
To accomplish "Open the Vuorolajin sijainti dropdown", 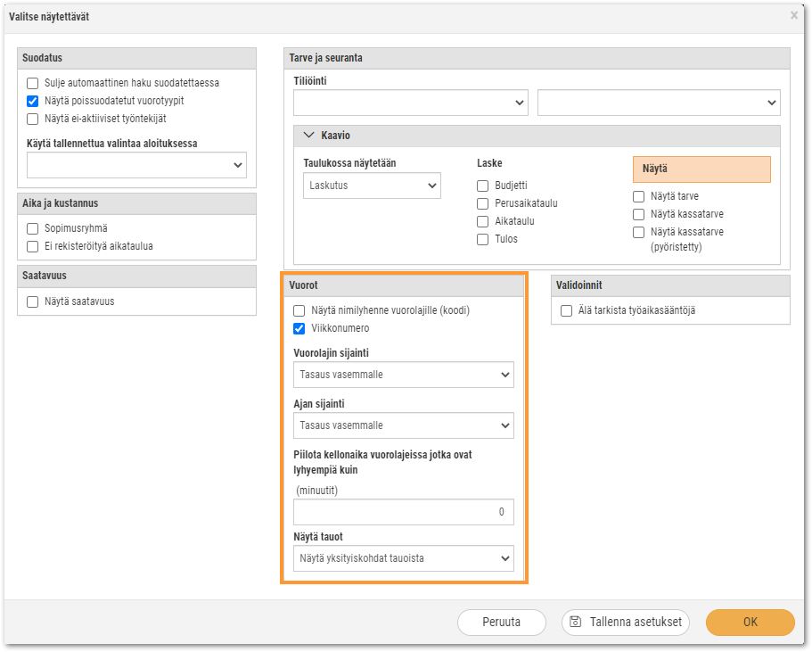I will point(404,375).
